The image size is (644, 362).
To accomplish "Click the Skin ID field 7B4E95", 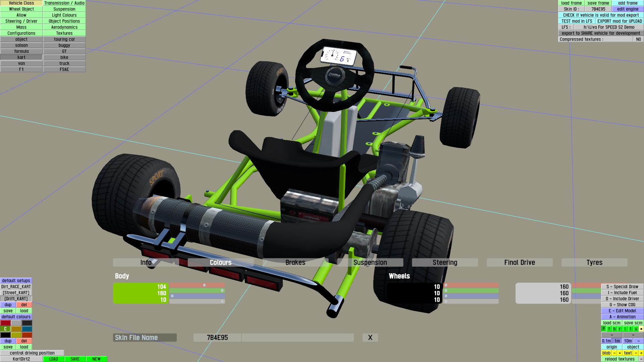I will 598,9.
